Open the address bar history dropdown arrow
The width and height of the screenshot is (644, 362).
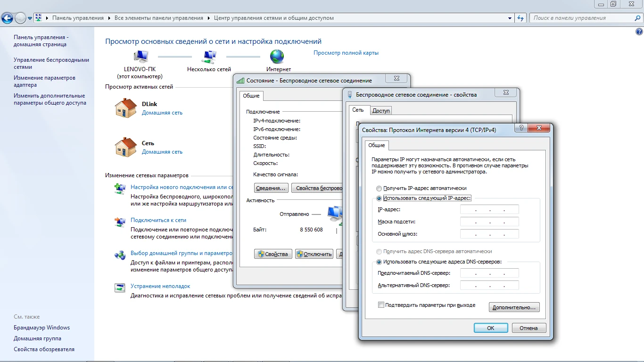tap(510, 18)
